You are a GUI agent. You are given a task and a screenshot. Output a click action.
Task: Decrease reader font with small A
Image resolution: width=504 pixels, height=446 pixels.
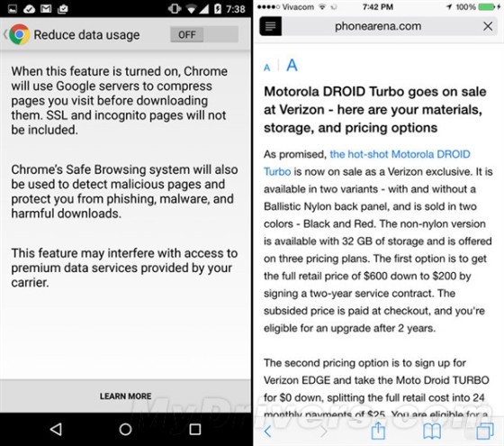266,68
